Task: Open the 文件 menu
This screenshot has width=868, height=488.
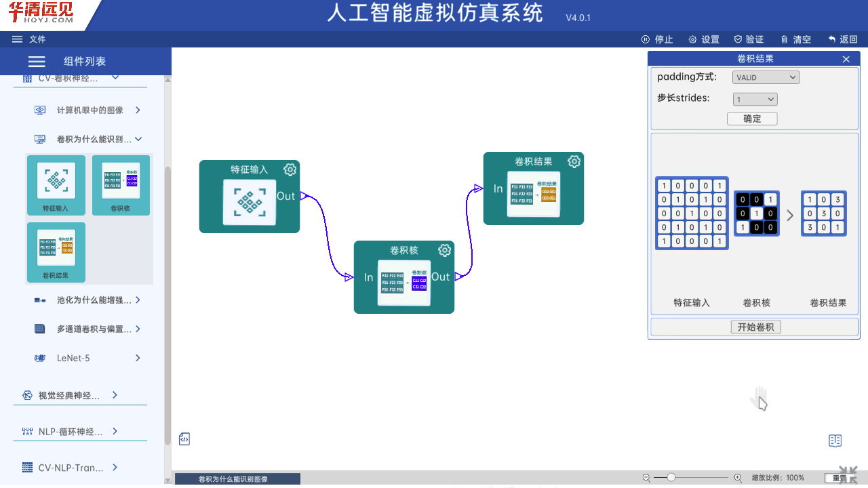Action: coord(29,39)
